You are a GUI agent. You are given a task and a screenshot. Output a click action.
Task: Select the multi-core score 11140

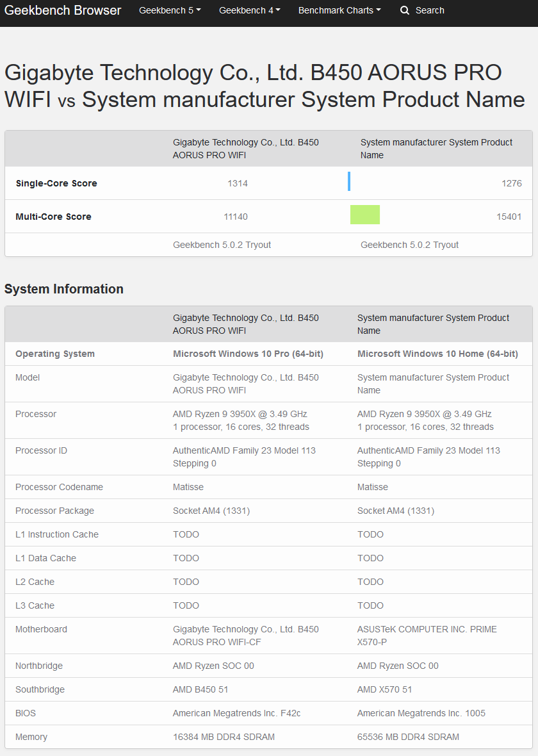(x=236, y=217)
